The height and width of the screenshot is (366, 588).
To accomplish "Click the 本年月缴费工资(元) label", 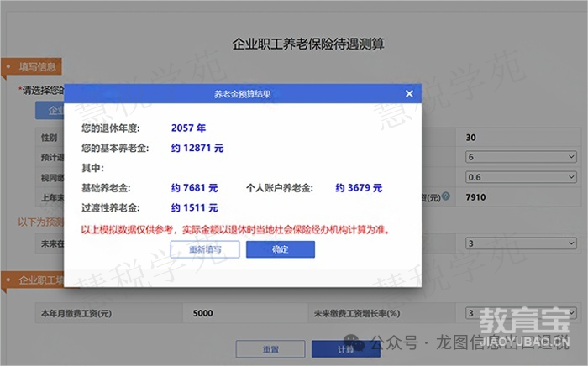I will pos(76,314).
